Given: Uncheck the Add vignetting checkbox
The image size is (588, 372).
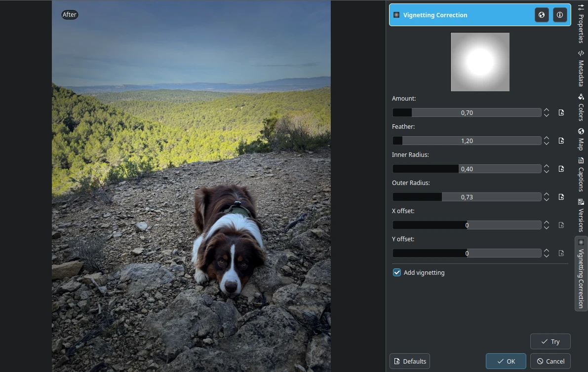Looking at the screenshot, I should click(x=396, y=272).
